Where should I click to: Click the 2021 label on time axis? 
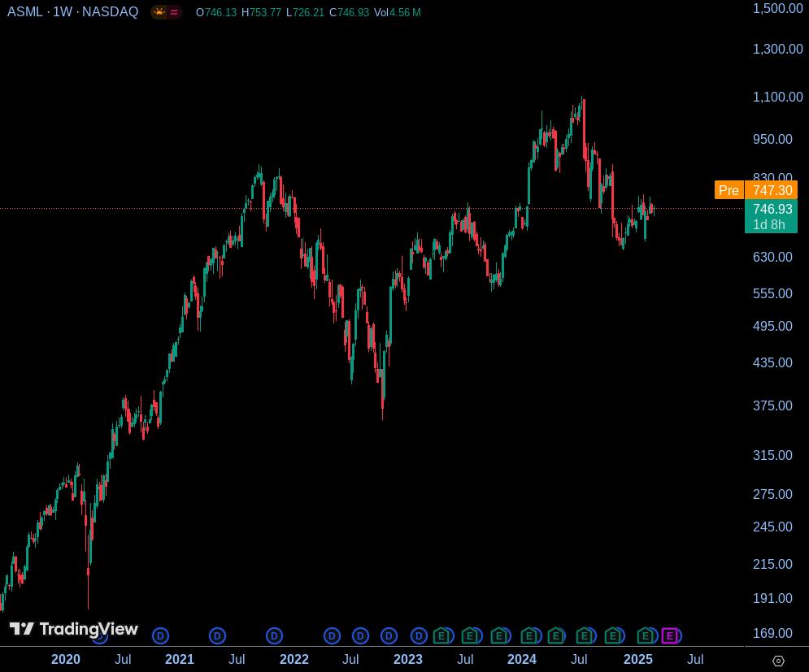180,660
